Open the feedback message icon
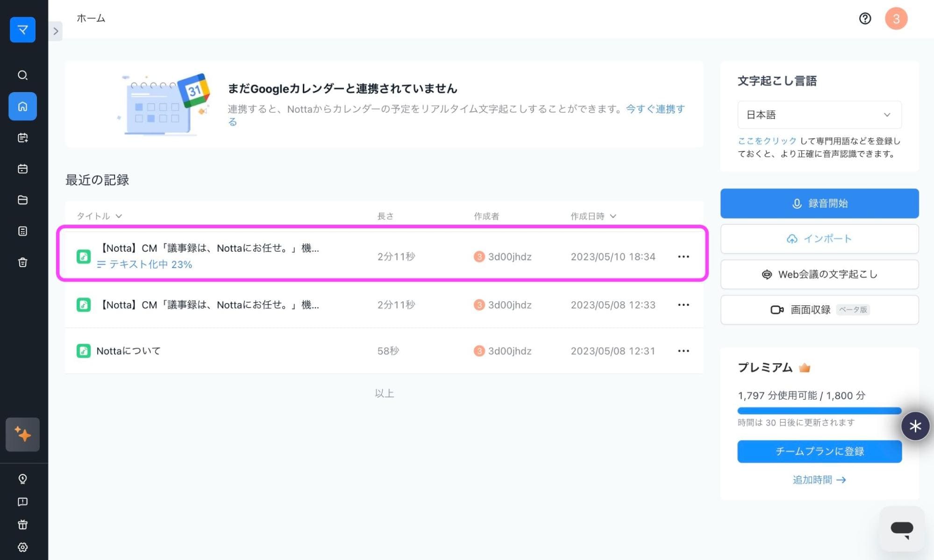 click(22, 502)
